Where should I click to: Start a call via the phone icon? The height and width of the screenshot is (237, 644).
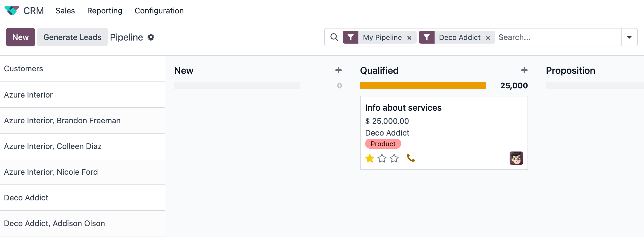pyautogui.click(x=411, y=158)
